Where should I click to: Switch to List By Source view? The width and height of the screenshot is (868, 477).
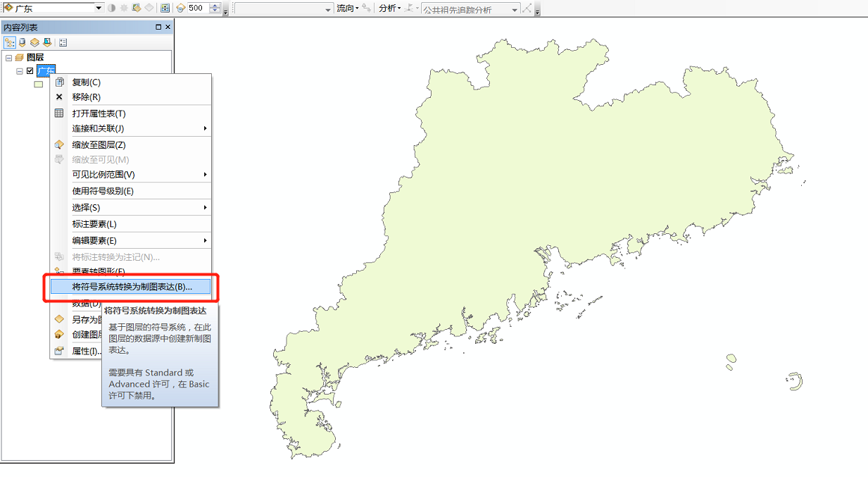click(x=22, y=42)
